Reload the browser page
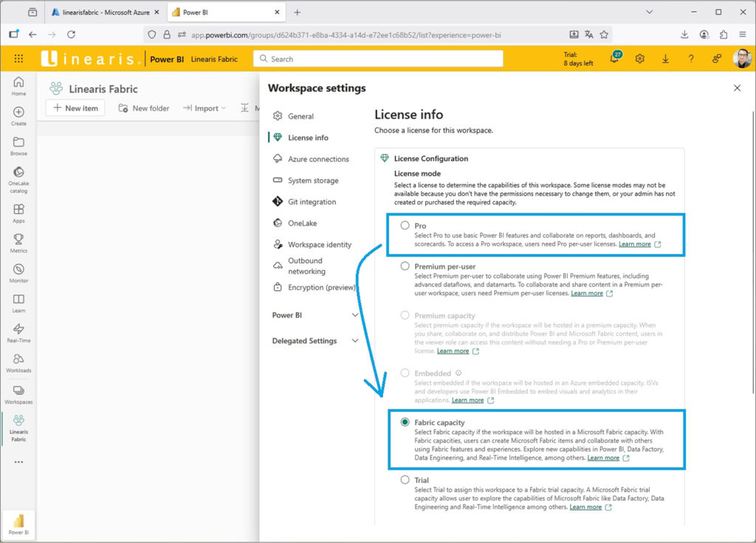 coord(71,34)
